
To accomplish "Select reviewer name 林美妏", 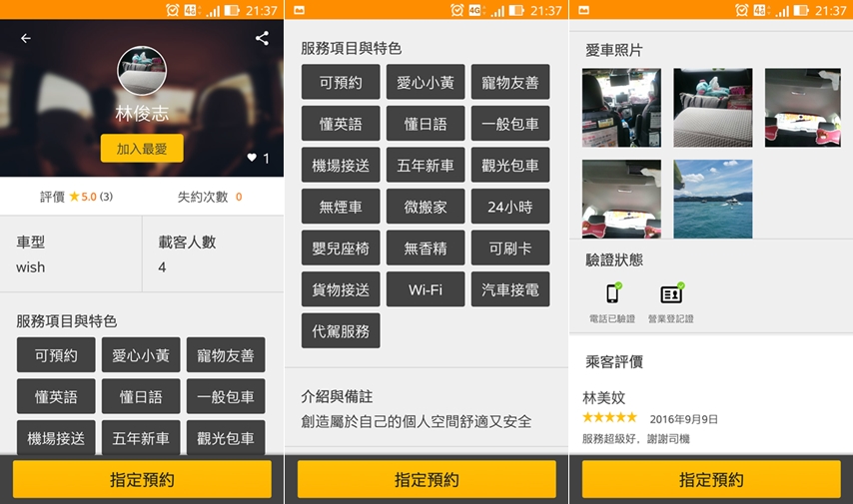I will pos(604,397).
